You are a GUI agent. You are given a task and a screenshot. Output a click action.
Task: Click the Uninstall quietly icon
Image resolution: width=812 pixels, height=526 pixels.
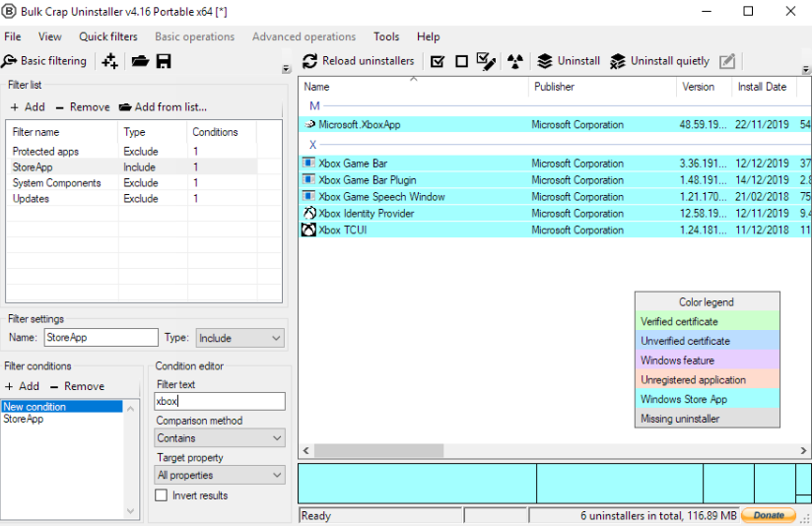click(617, 61)
